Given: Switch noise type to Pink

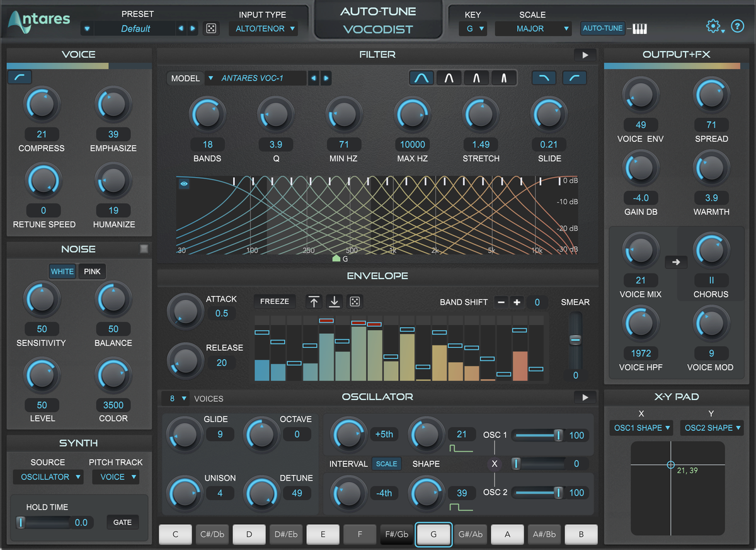Looking at the screenshot, I should point(92,272).
